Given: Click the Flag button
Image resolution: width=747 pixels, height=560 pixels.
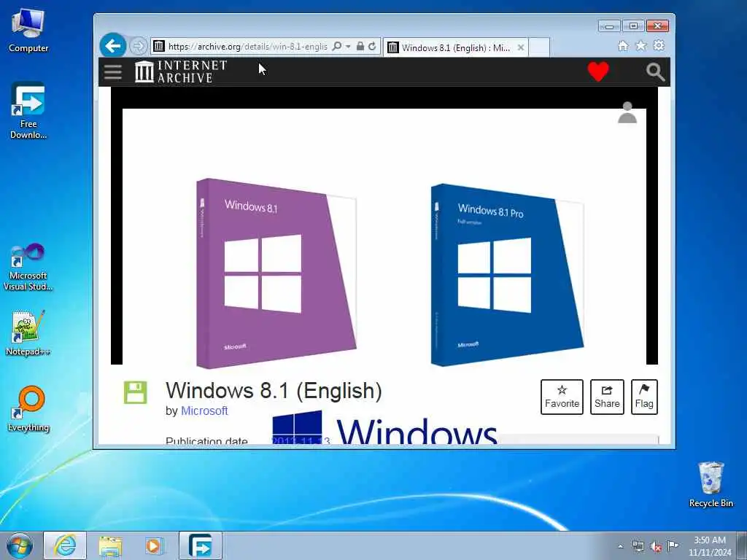Looking at the screenshot, I should (644, 397).
